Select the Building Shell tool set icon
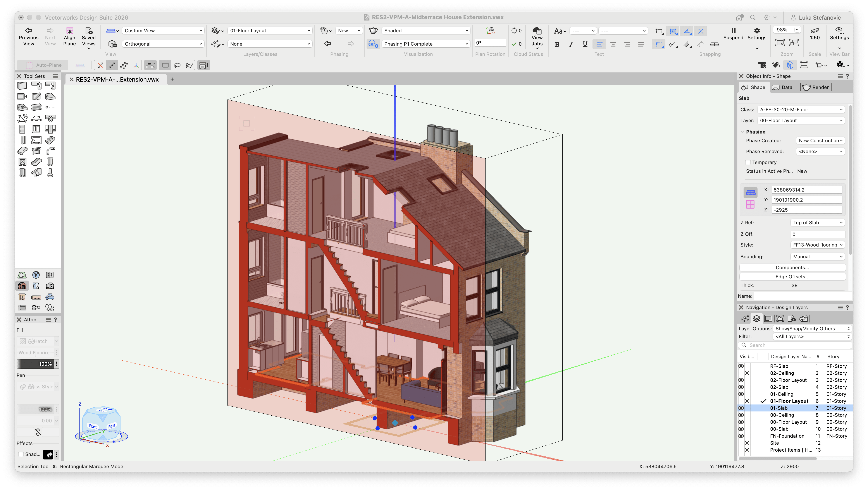The image size is (868, 490). [22, 286]
